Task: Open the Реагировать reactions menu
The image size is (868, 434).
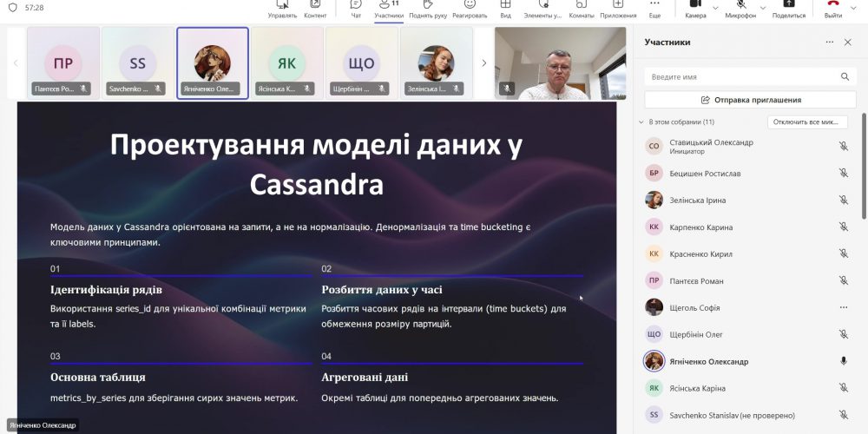Action: [470, 10]
